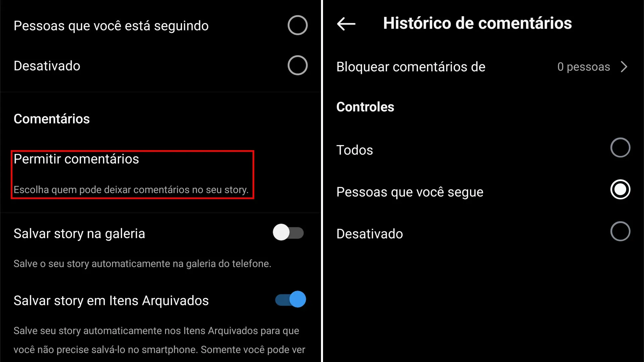Open the chevron beside 0 pessoas

[624, 67]
